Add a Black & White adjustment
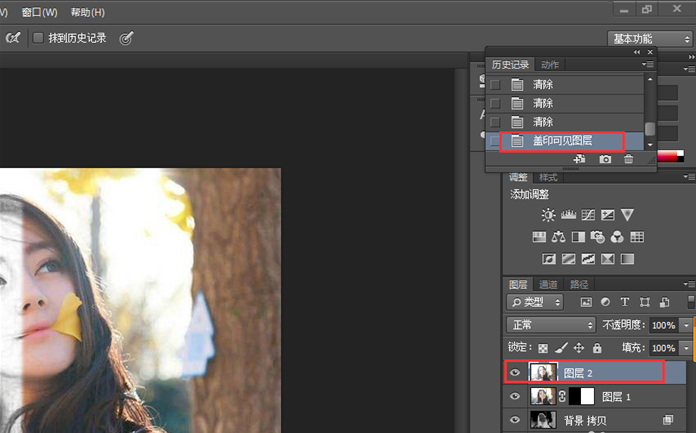This screenshot has height=433, width=696. click(x=578, y=237)
